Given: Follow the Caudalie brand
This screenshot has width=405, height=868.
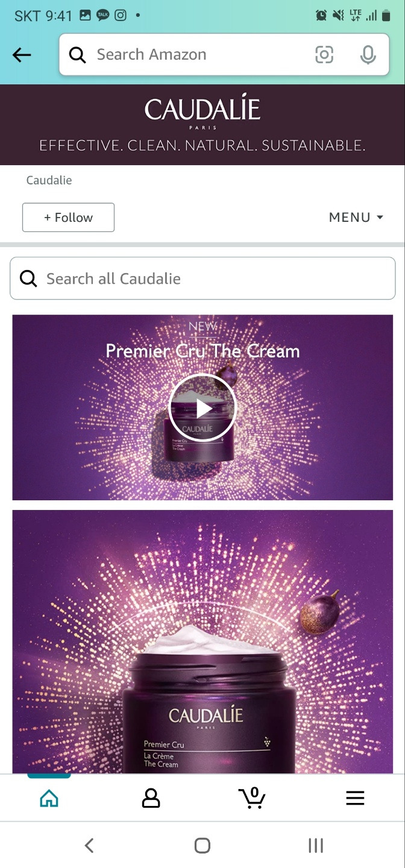Looking at the screenshot, I should pos(68,218).
